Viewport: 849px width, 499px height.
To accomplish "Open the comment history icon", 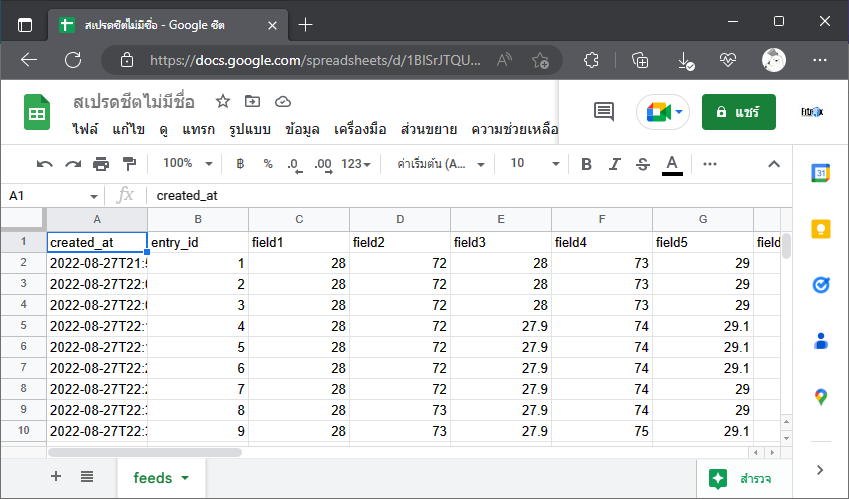I will tap(604, 111).
